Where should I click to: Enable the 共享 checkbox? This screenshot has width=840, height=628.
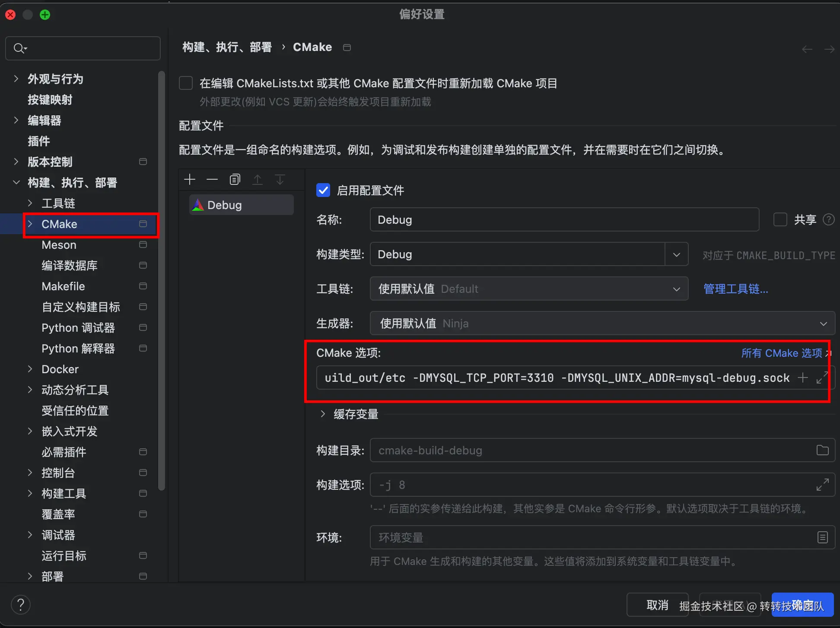click(x=780, y=220)
